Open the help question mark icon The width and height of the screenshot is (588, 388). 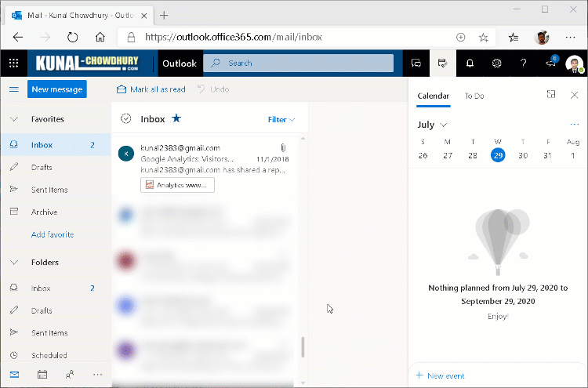pyautogui.click(x=524, y=63)
